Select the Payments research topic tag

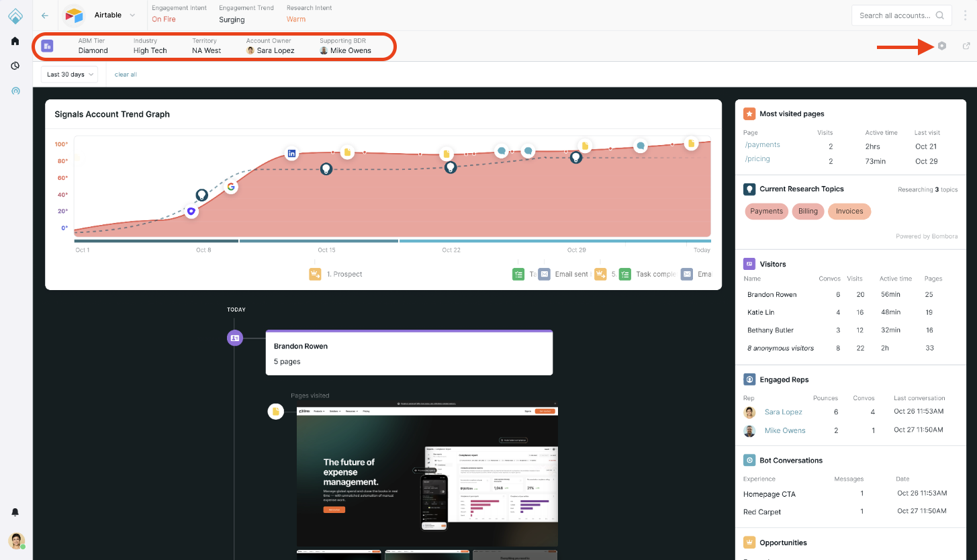pos(766,211)
